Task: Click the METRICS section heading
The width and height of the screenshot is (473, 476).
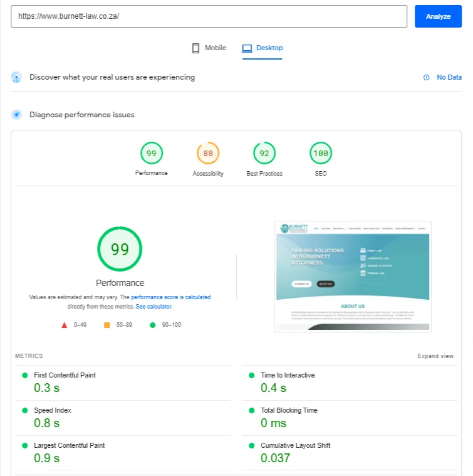Action: pos(29,356)
